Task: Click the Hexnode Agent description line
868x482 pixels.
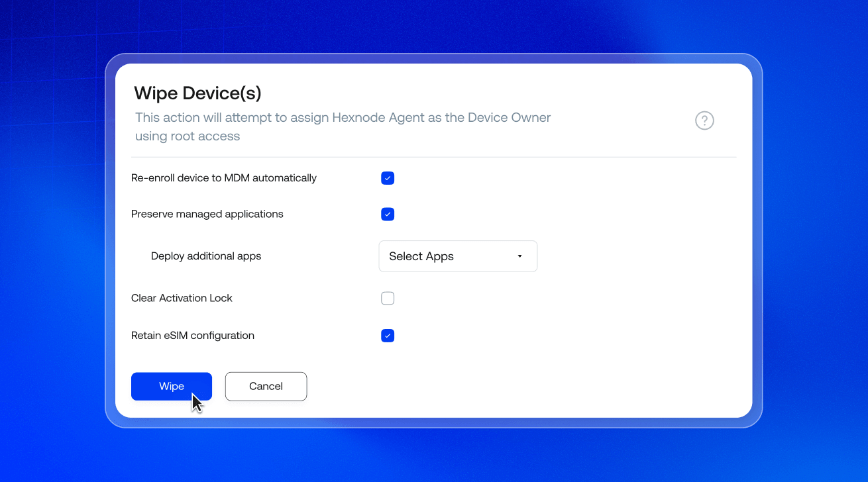Action: [343, 118]
